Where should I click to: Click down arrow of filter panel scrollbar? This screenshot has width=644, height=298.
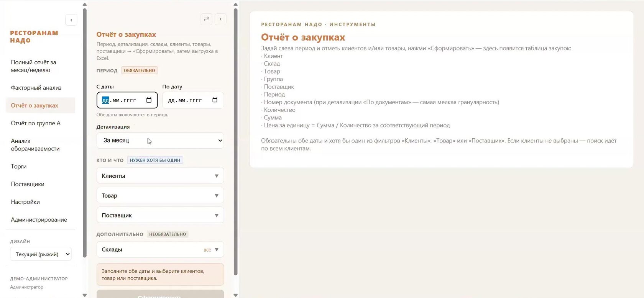coord(235,295)
